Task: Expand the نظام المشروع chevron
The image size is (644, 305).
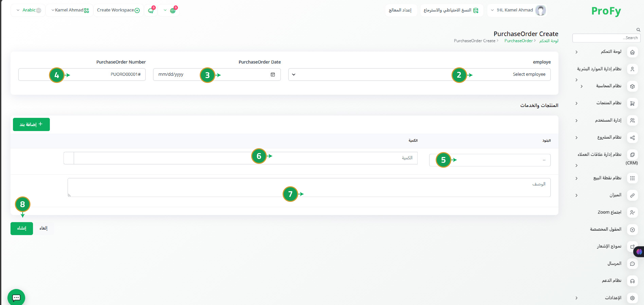Action: click(x=576, y=138)
